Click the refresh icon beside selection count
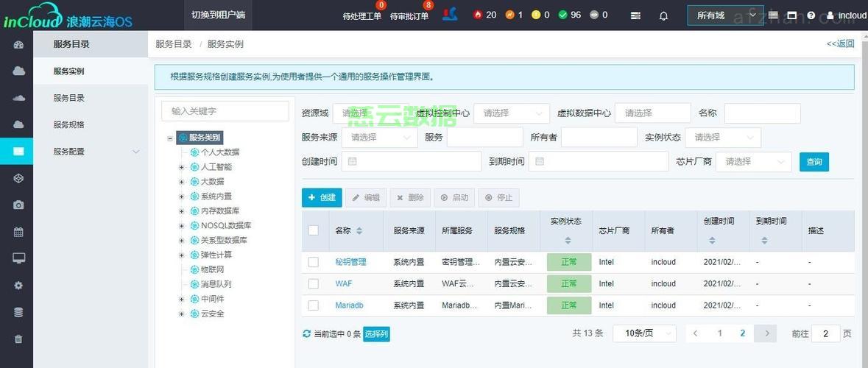This screenshot has width=868, height=368. point(307,334)
